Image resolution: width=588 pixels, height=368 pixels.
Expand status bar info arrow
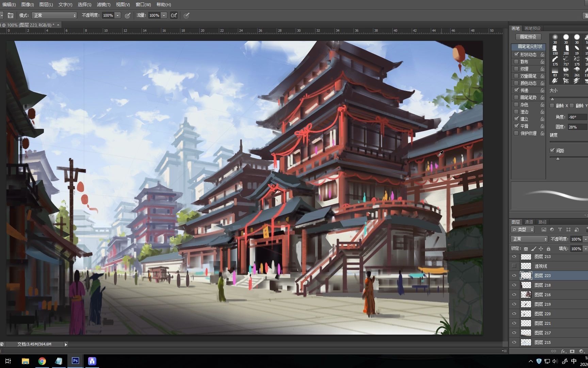pyautogui.click(x=66, y=344)
